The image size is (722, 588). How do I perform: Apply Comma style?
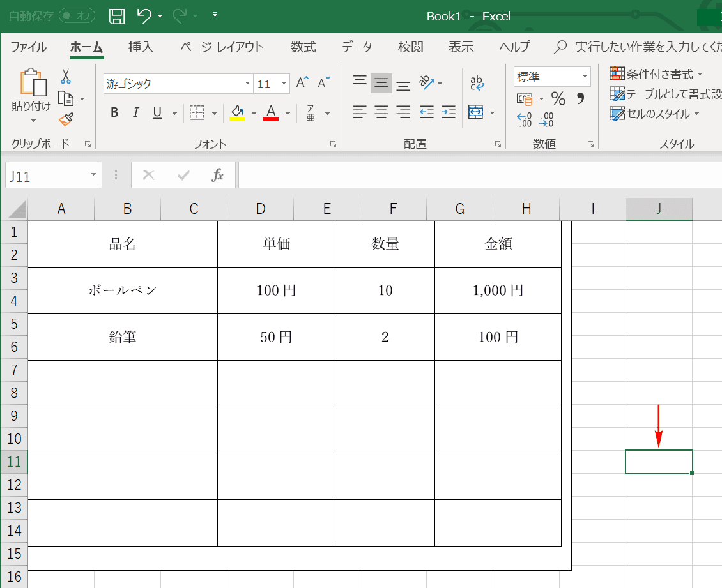click(x=581, y=98)
